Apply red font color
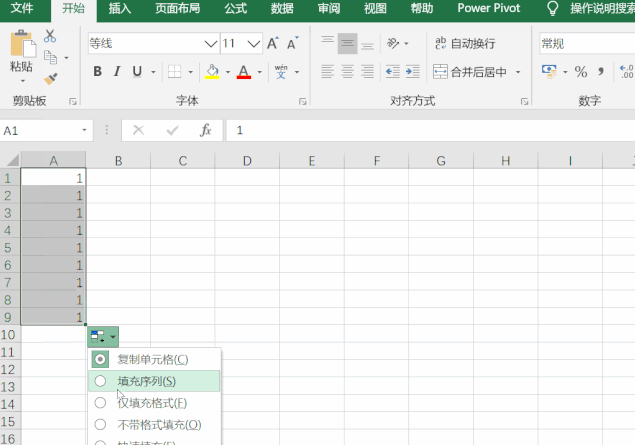 244,72
